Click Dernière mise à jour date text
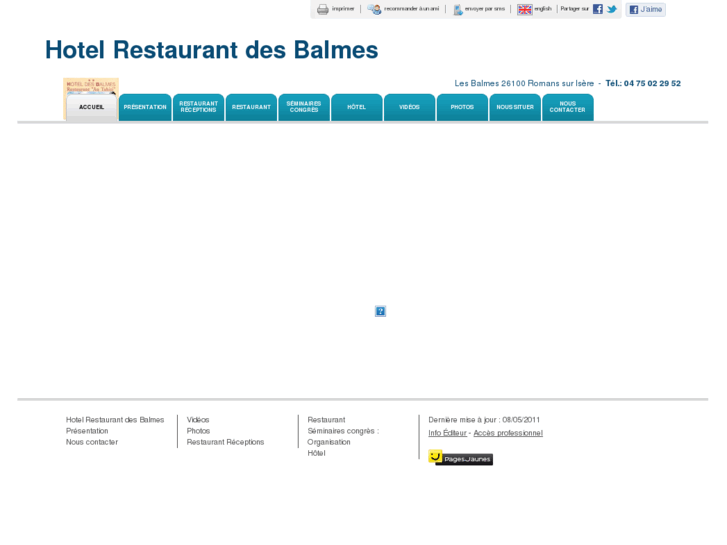Viewport: 727px width, 545px height. (484, 420)
